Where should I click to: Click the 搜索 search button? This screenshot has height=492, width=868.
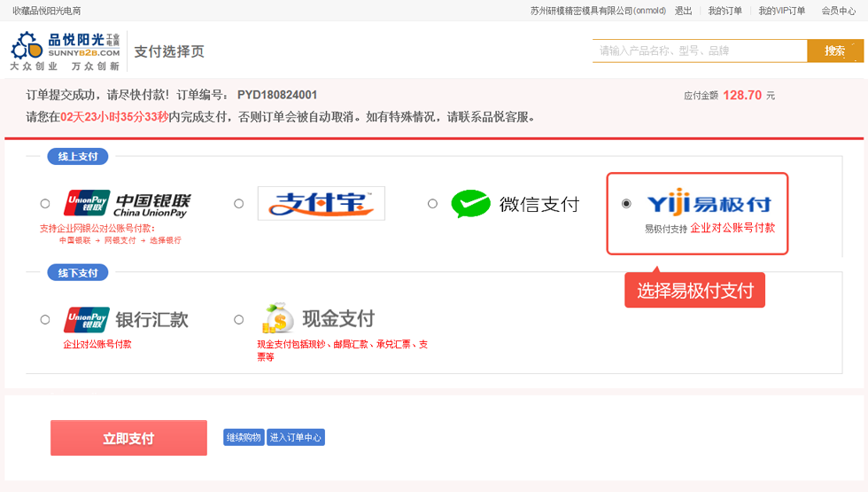click(834, 51)
